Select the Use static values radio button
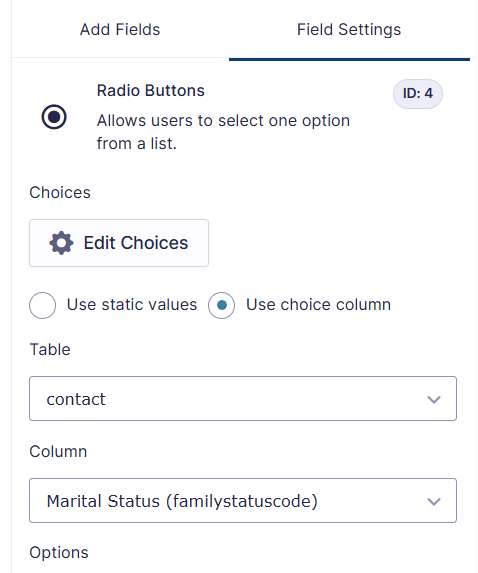478x573 pixels. coord(42,305)
